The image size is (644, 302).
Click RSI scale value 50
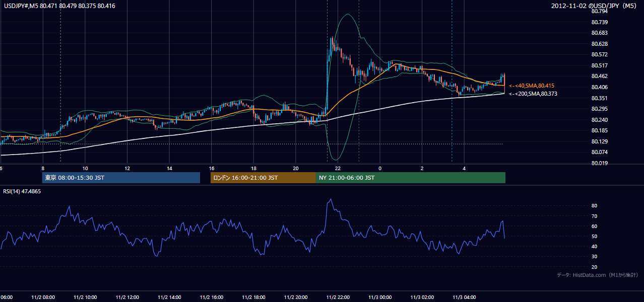pos(594,236)
